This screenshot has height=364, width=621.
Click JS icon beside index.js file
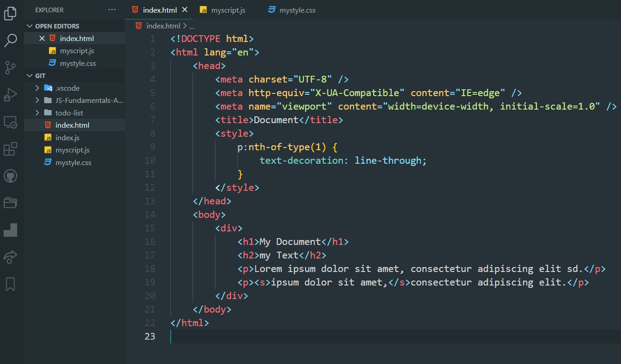point(48,138)
